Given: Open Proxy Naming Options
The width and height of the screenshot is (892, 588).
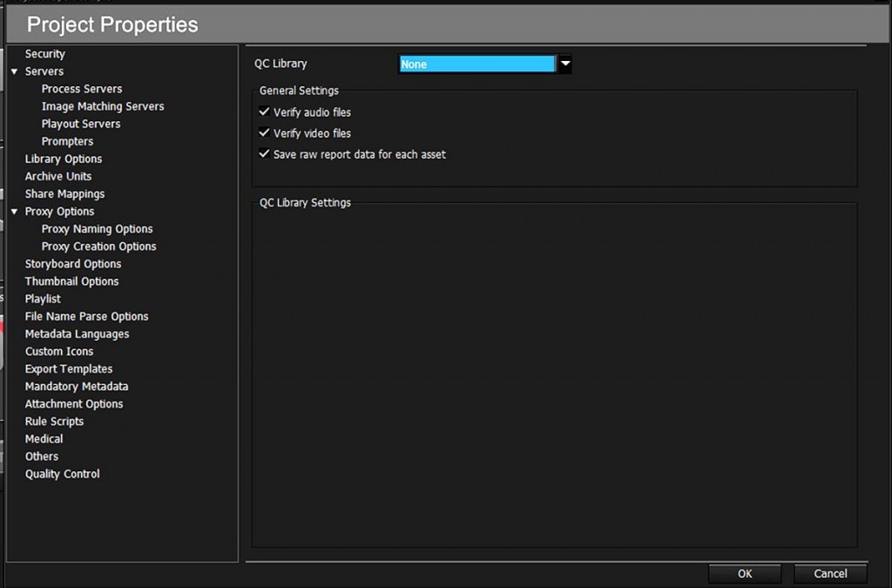Looking at the screenshot, I should (x=97, y=229).
